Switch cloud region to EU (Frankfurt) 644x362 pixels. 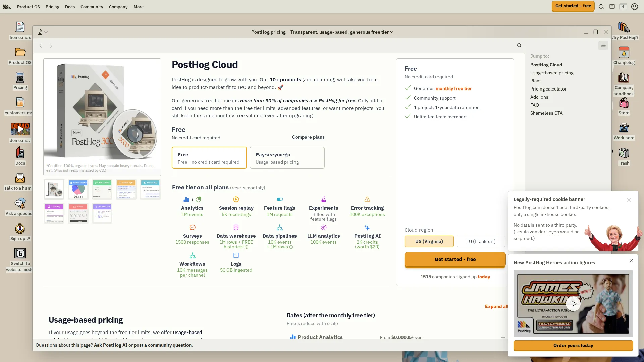[481, 241]
